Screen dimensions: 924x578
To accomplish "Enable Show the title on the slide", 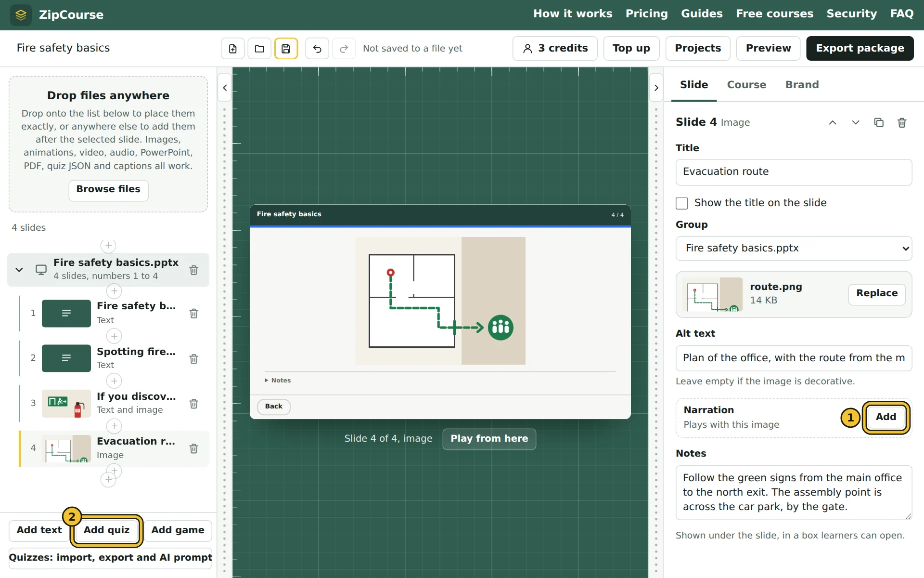I will pos(682,203).
